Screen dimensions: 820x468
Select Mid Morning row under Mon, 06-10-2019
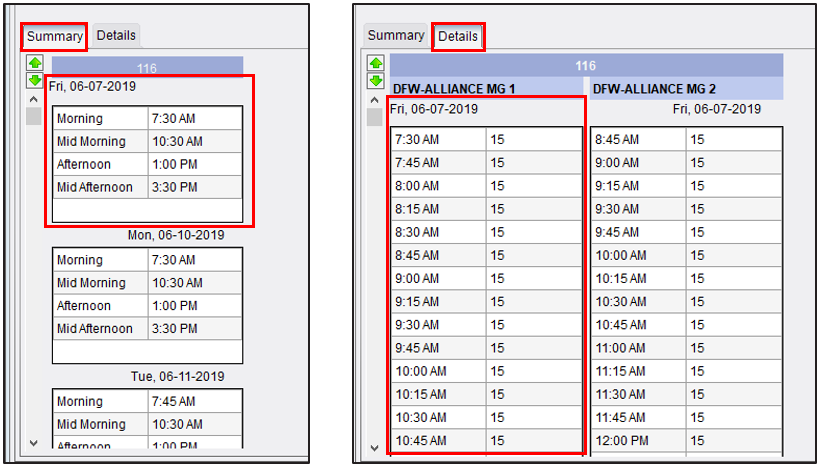click(147, 283)
